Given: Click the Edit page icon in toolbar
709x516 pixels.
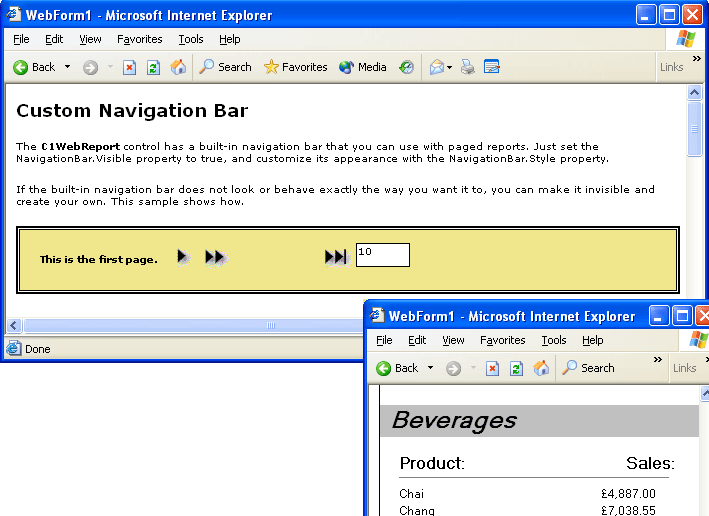Looking at the screenshot, I should [x=492, y=67].
